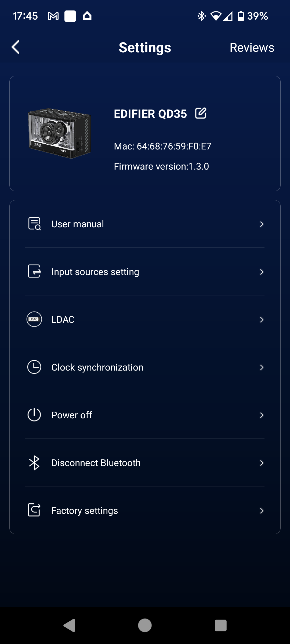Tap the round LDAC badge icon
The width and height of the screenshot is (290, 644).
click(x=34, y=319)
